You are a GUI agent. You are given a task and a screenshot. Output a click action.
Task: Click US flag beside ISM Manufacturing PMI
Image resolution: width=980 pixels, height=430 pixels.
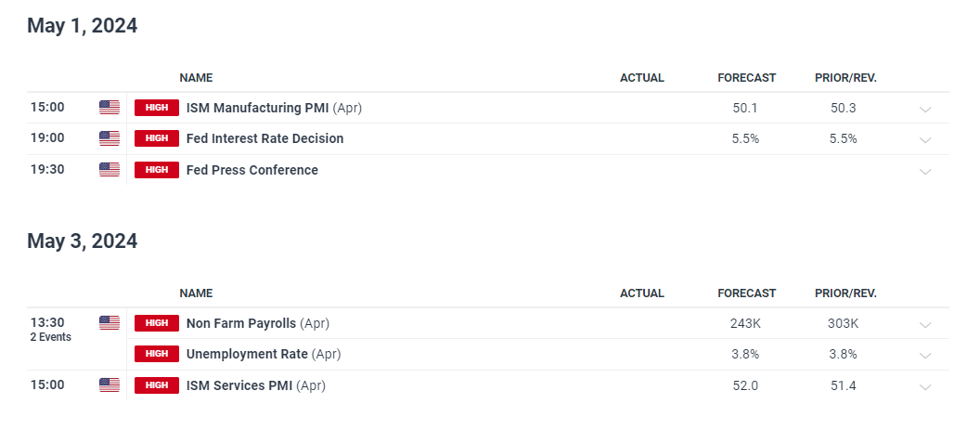[x=109, y=108]
